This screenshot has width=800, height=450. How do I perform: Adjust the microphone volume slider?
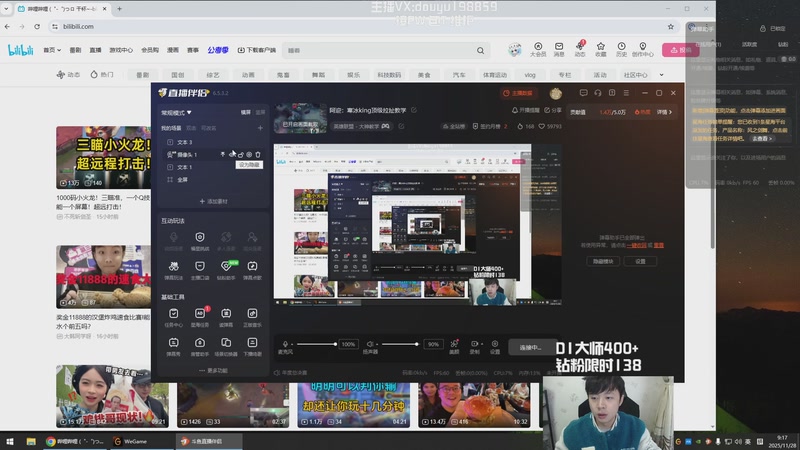pos(316,344)
